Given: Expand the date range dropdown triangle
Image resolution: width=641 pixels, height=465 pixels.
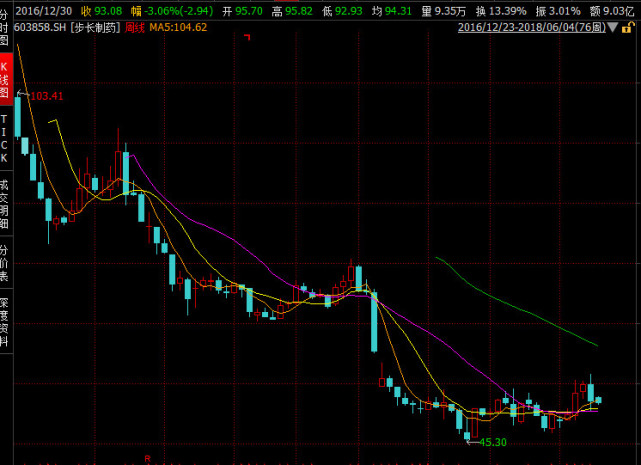Looking at the screenshot, I should point(612,28).
